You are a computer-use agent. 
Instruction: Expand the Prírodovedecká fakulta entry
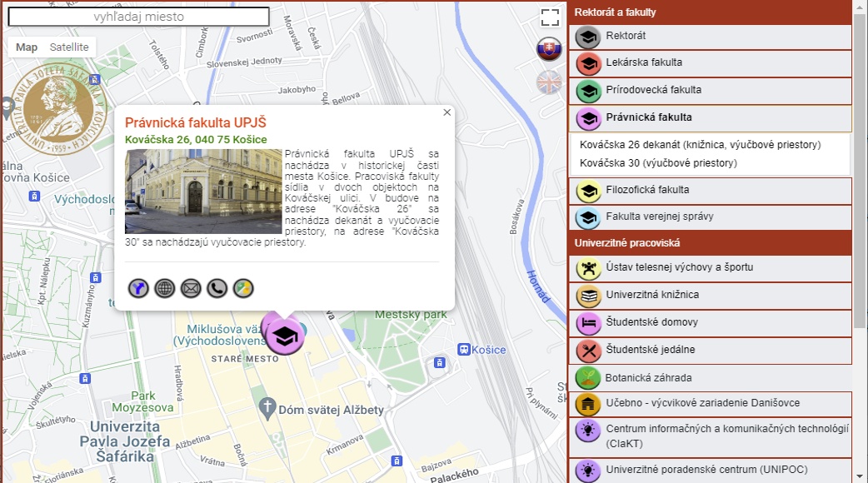click(x=711, y=91)
